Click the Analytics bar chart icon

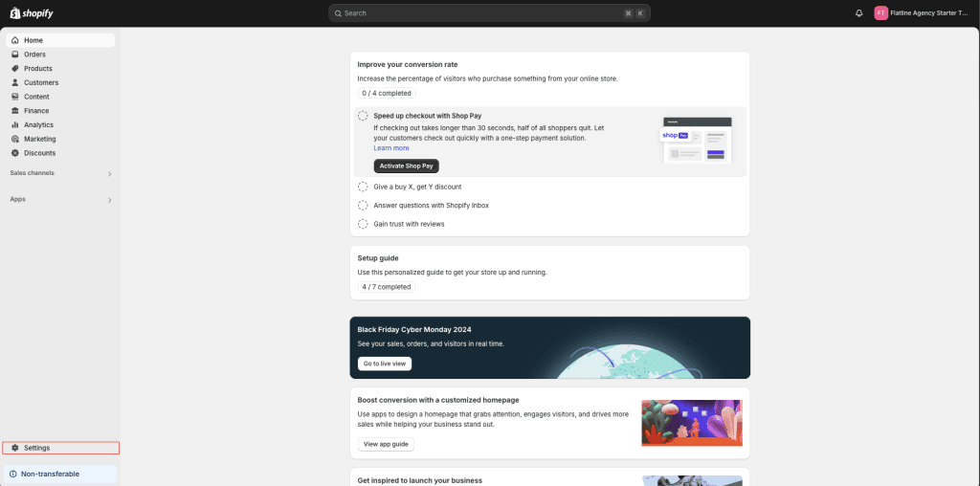15,125
